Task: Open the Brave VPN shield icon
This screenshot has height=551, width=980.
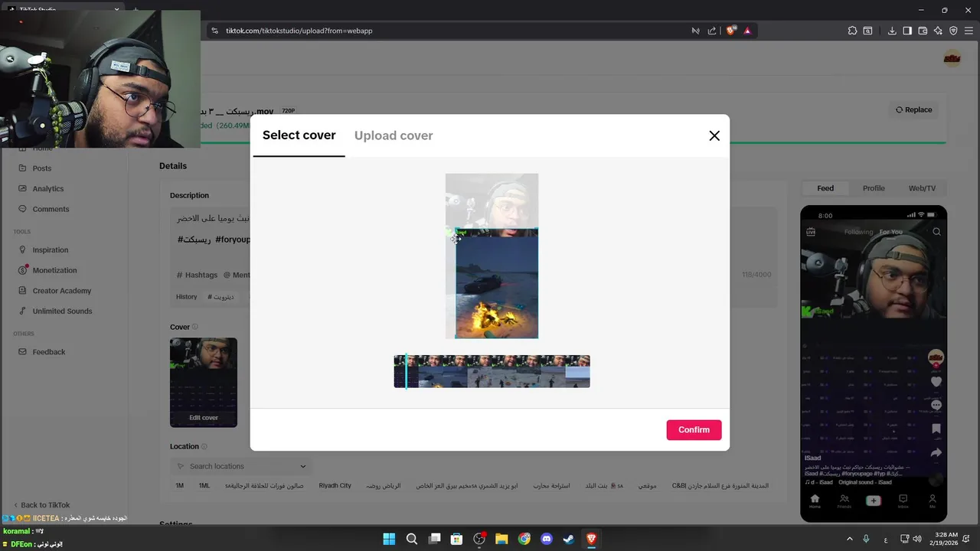Action: [x=953, y=31]
